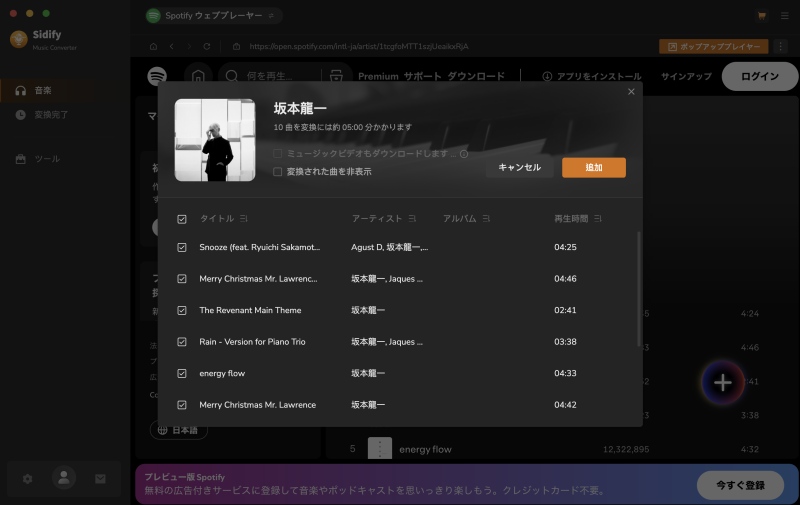Click the site info lock icon
This screenshot has width=800, height=505.
[x=237, y=46]
